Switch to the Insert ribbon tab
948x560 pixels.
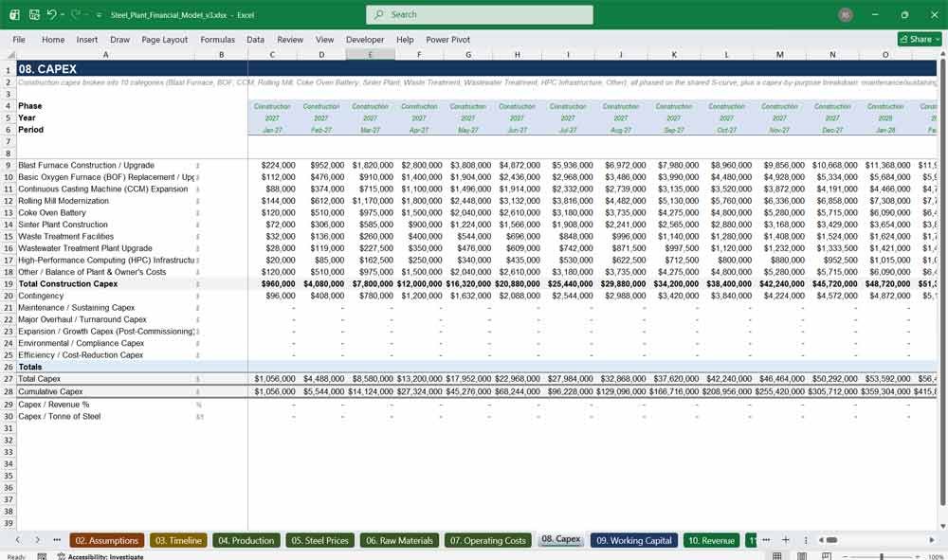click(x=87, y=39)
